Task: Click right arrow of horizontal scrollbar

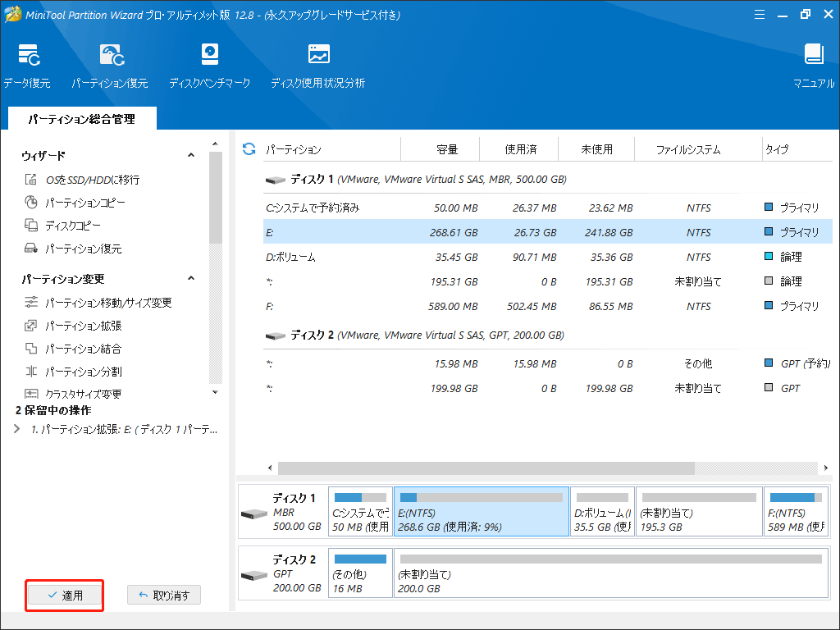Action: click(825, 468)
